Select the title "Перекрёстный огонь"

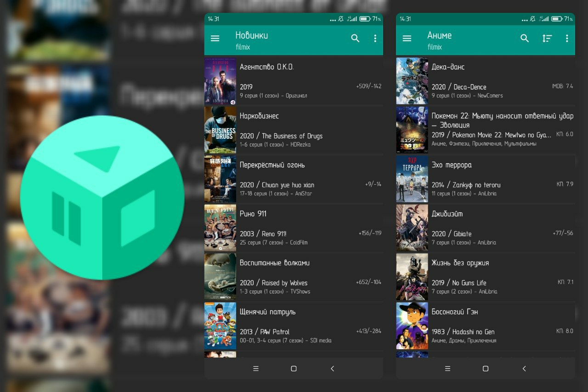[x=272, y=165]
